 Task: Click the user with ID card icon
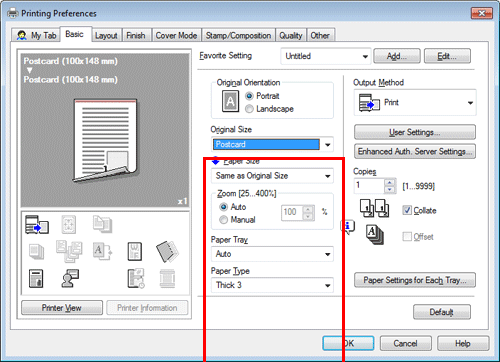click(70, 278)
